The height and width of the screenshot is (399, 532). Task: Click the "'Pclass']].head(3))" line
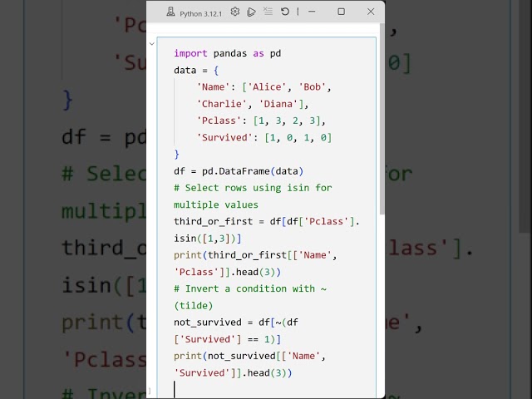tap(227, 272)
